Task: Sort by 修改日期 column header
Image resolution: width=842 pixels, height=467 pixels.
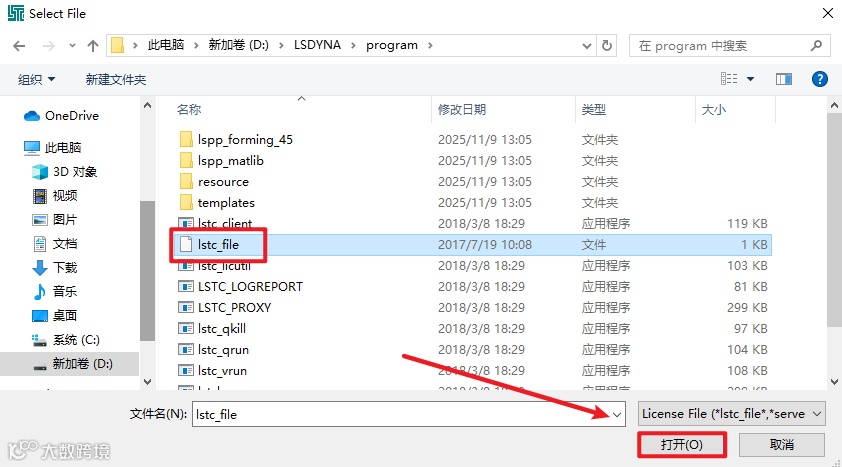Action: pos(462,110)
